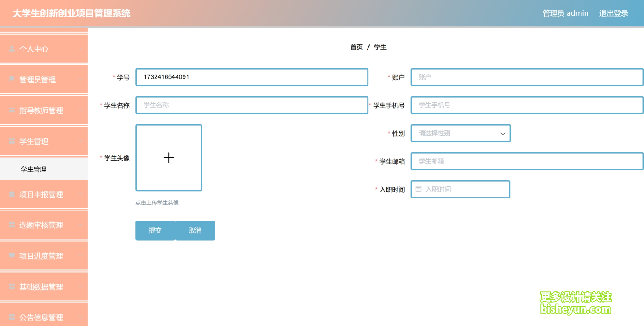Screen dimensions: 644x326
Task: Click the calendar icon in 入职时间 field
Action: (419, 189)
